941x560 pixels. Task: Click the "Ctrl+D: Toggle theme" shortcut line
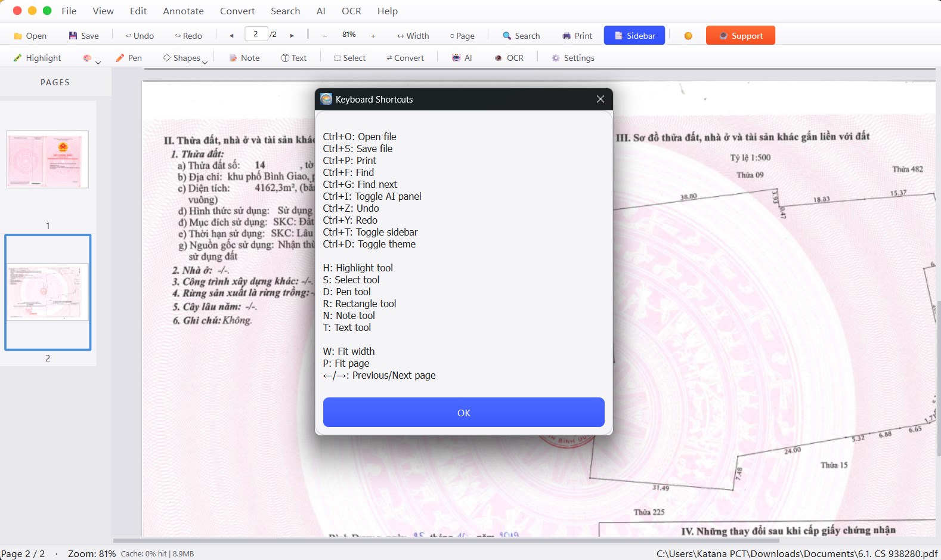point(369,244)
